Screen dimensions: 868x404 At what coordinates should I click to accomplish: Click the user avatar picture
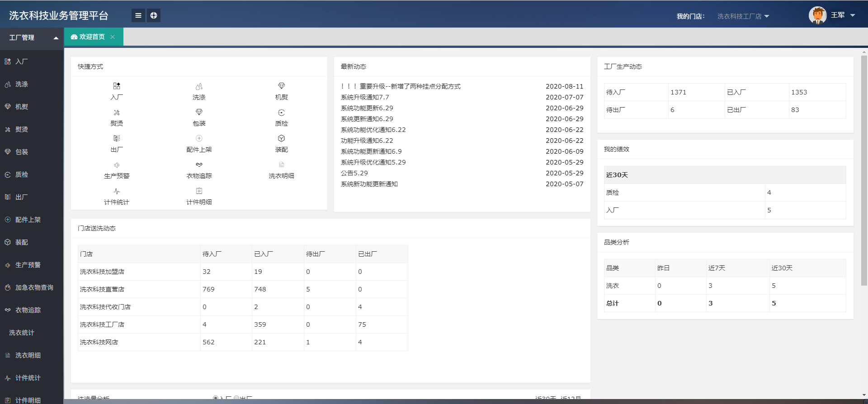coord(817,15)
